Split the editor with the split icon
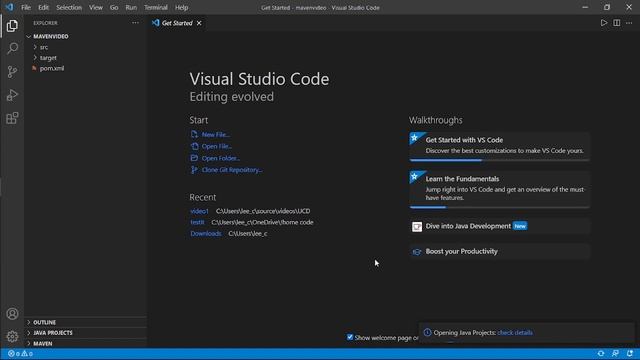This screenshot has width=640, height=360. pos(617,23)
